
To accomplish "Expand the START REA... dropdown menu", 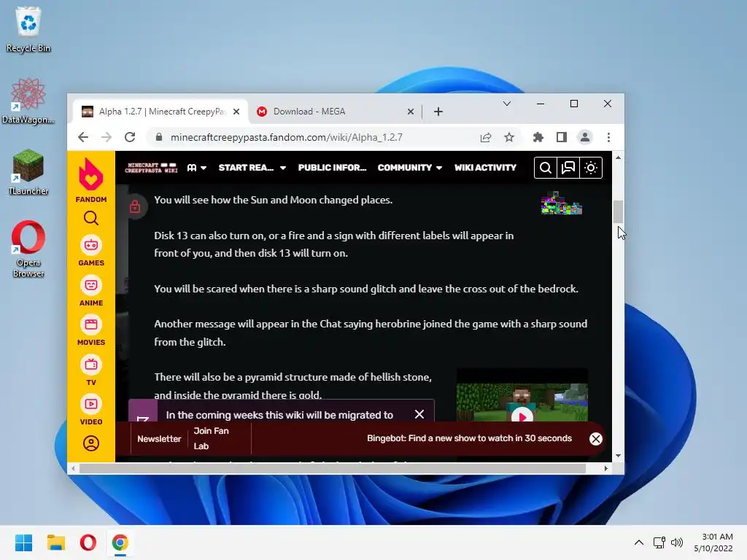I will [252, 168].
